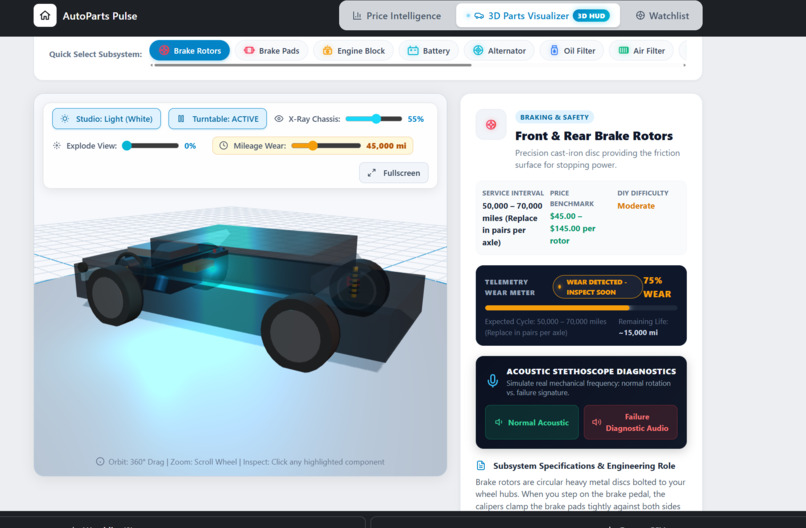This screenshot has width=806, height=528.
Task: Play the Normal Acoustic sound
Action: [532, 422]
